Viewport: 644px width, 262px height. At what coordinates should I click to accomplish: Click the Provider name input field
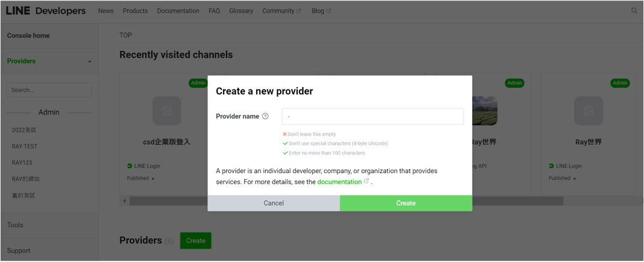coord(372,117)
